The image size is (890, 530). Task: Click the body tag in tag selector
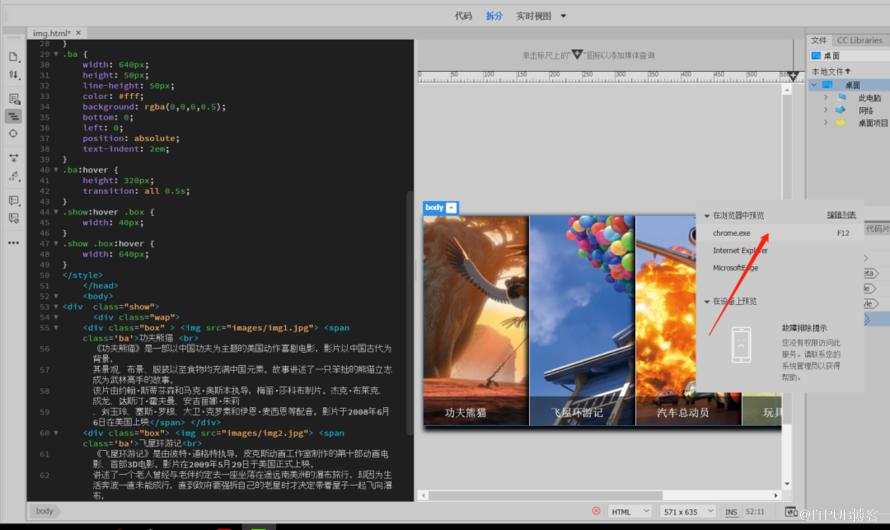coord(44,511)
